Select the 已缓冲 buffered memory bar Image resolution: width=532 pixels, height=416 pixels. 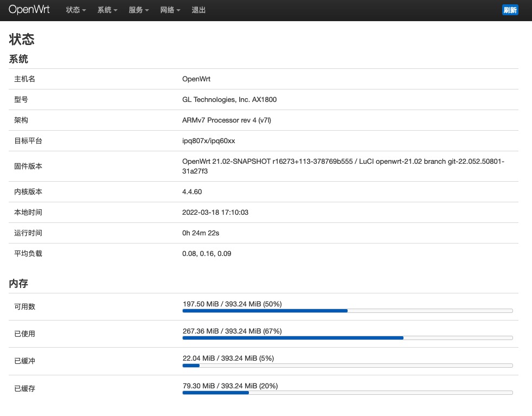pyautogui.click(x=347, y=366)
